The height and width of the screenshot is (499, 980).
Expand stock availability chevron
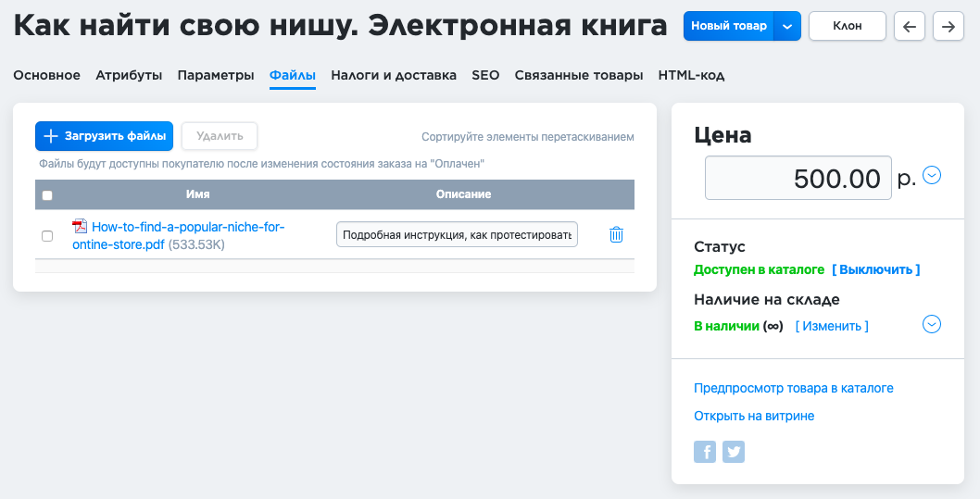(932, 324)
